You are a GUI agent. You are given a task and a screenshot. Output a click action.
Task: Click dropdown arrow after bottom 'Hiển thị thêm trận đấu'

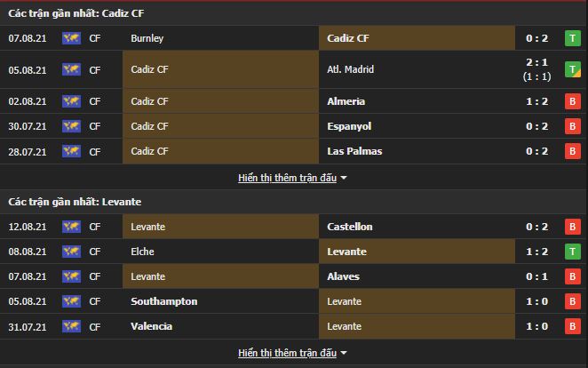coord(344,354)
